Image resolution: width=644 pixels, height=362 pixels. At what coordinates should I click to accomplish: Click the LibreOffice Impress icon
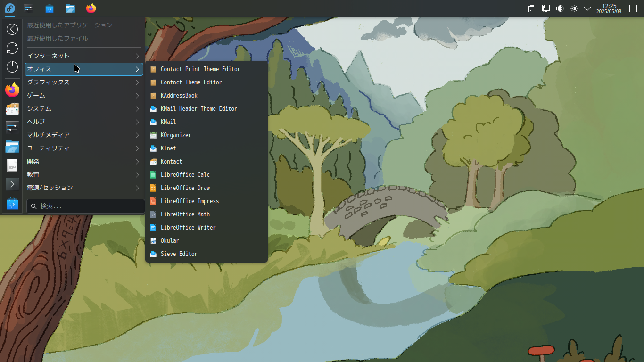click(x=153, y=201)
